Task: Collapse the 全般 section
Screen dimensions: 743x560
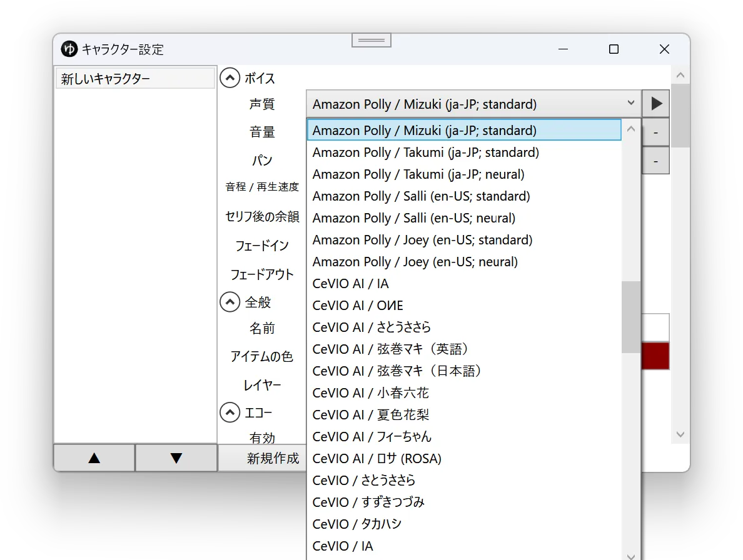Action: [230, 301]
